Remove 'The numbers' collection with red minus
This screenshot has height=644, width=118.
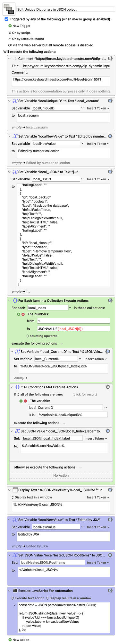23,314
